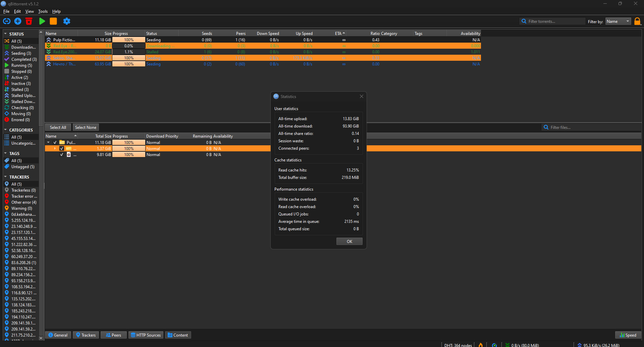
Task: Open the Filter by Name dropdown
Action: pyautogui.click(x=618, y=21)
